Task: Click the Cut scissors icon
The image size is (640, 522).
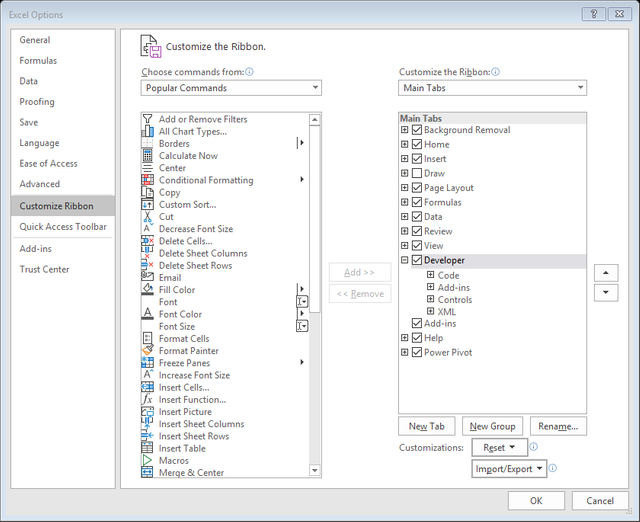Action: (x=147, y=217)
